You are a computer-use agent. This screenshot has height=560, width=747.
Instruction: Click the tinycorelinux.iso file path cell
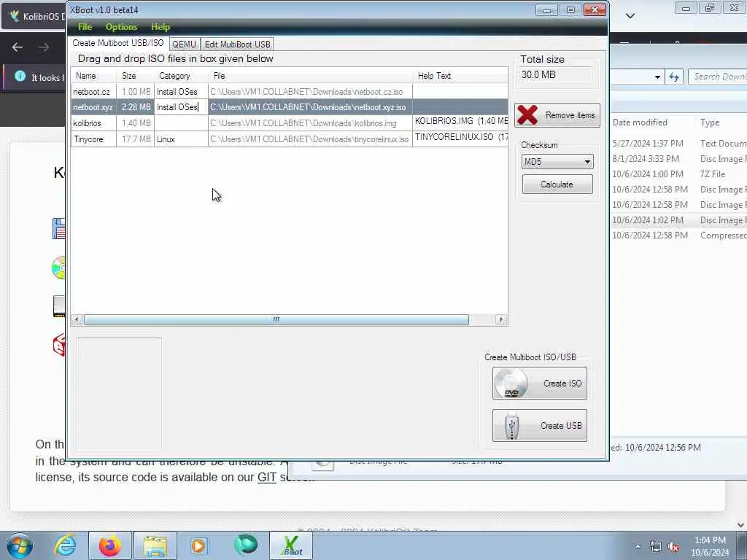[x=310, y=139]
